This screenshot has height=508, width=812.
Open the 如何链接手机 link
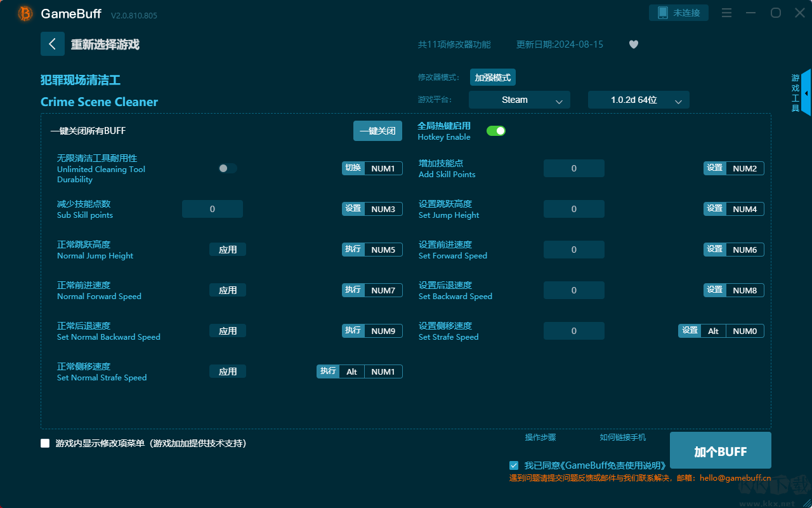pyautogui.click(x=623, y=438)
